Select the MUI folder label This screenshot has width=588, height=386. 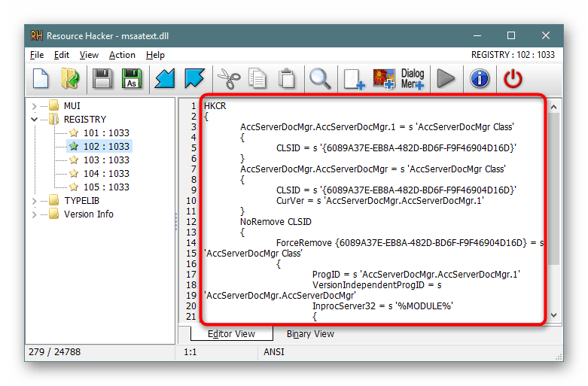72,106
